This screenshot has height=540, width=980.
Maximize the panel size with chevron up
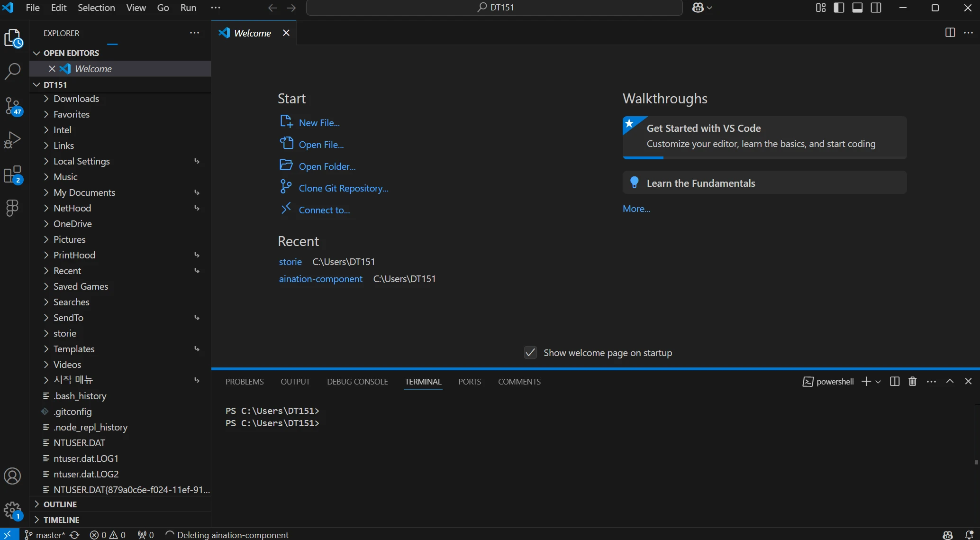950,381
